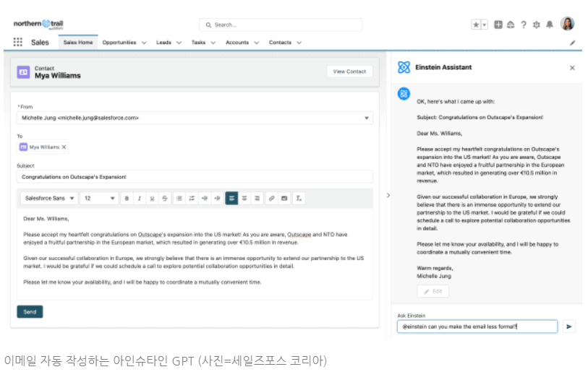The height and width of the screenshot is (372, 588).
Task: Open the Salesforce help question mark
Action: coord(524,25)
